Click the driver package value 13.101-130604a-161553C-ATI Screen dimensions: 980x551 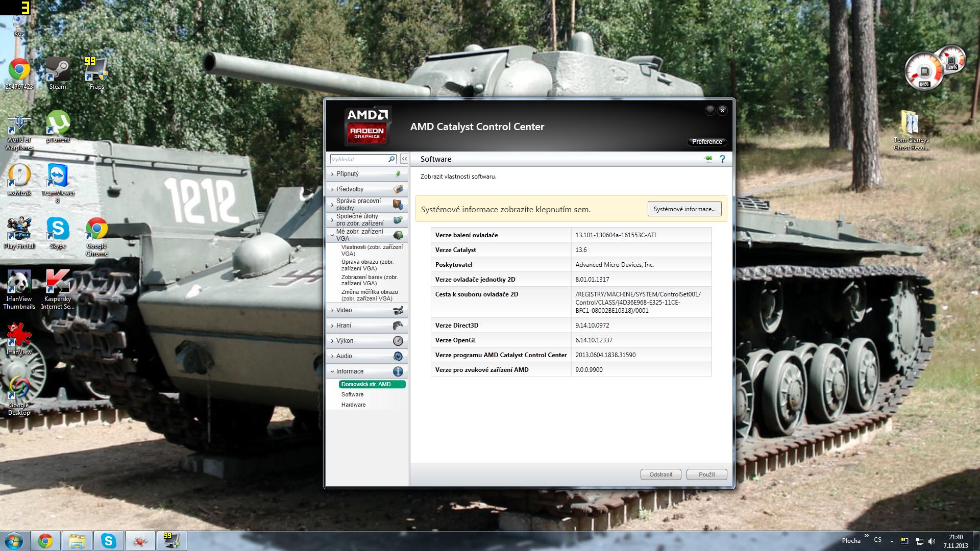616,235
